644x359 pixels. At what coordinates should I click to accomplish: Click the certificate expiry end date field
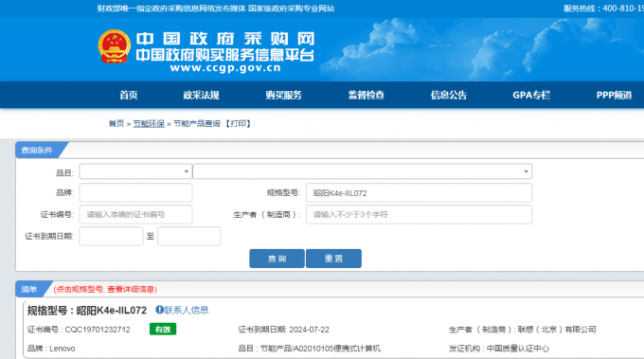click(x=188, y=236)
